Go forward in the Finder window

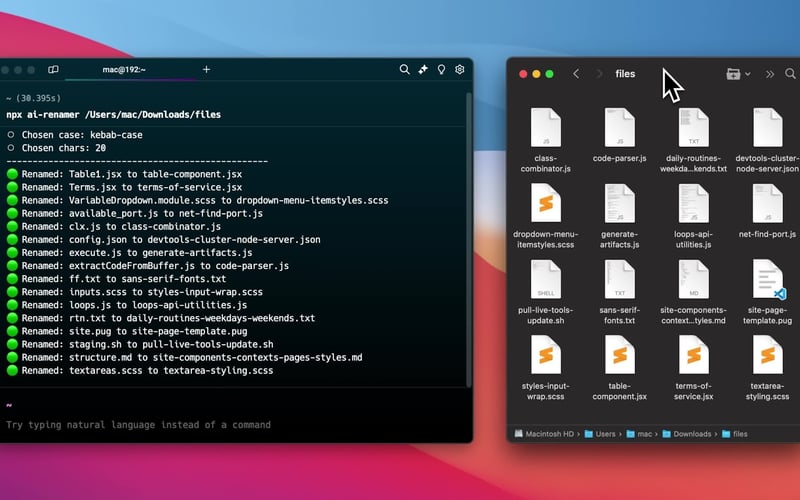599,74
